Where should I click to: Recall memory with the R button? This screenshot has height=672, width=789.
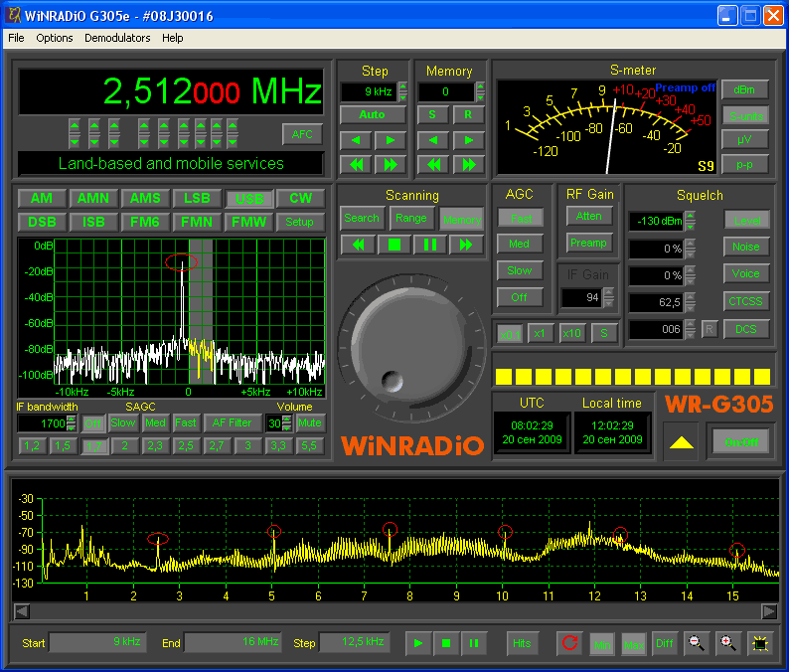(468, 114)
